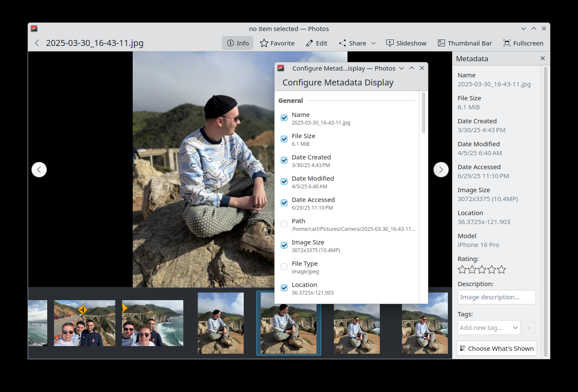Open the Share menu
The width and height of the screenshot is (578, 392).
[x=357, y=43]
